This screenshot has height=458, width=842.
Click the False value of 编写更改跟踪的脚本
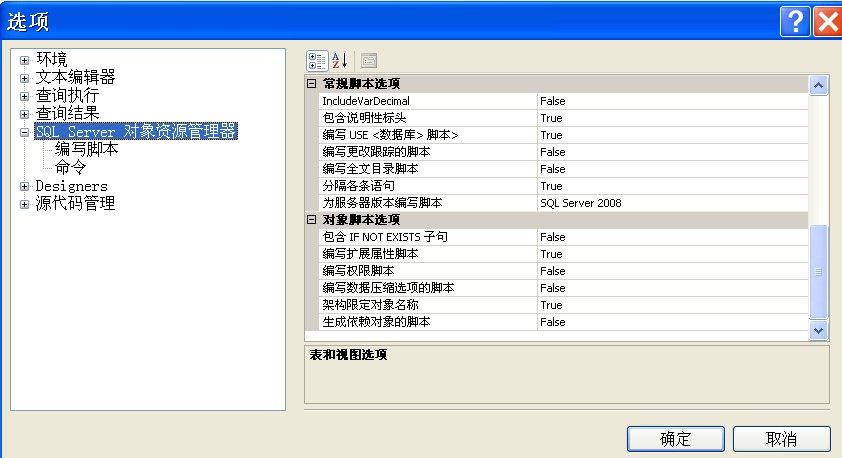tap(673, 152)
